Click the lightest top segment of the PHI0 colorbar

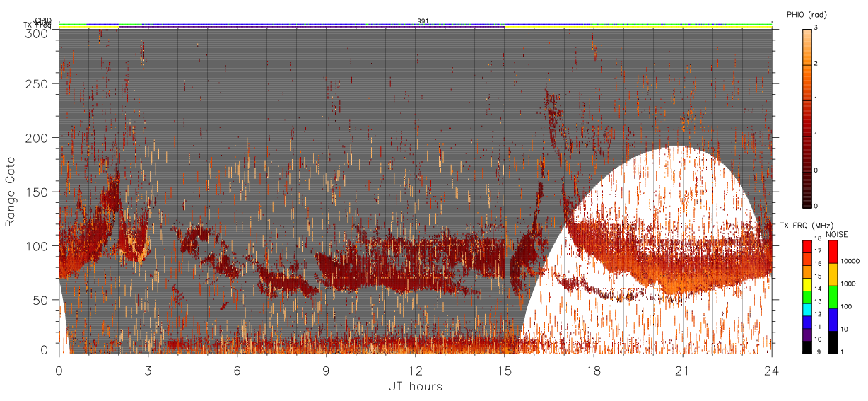[807, 47]
